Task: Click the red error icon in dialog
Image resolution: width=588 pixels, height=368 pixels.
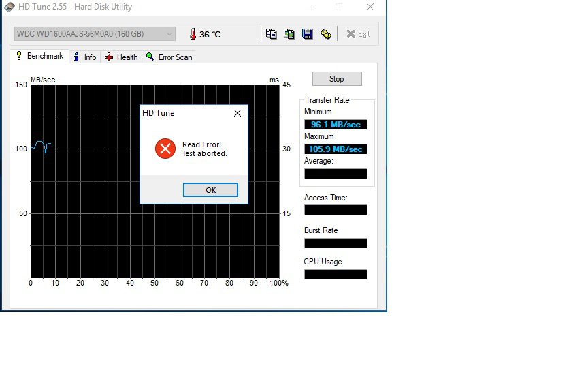Action: tap(165, 149)
